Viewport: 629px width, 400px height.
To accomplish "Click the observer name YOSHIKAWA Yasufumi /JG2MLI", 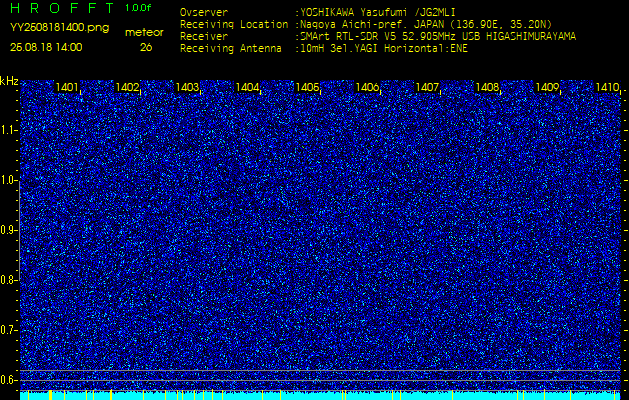I will pos(375,12).
